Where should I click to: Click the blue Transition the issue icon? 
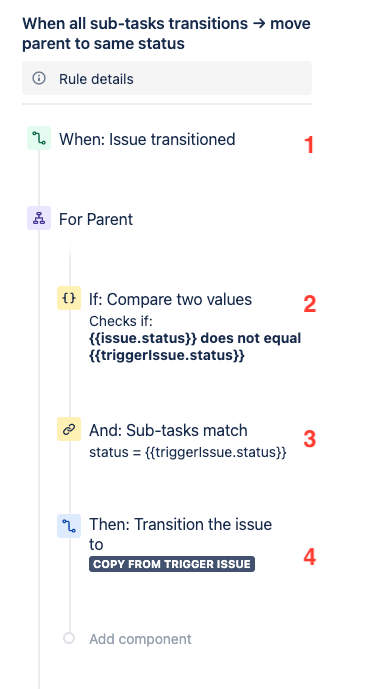click(69, 526)
